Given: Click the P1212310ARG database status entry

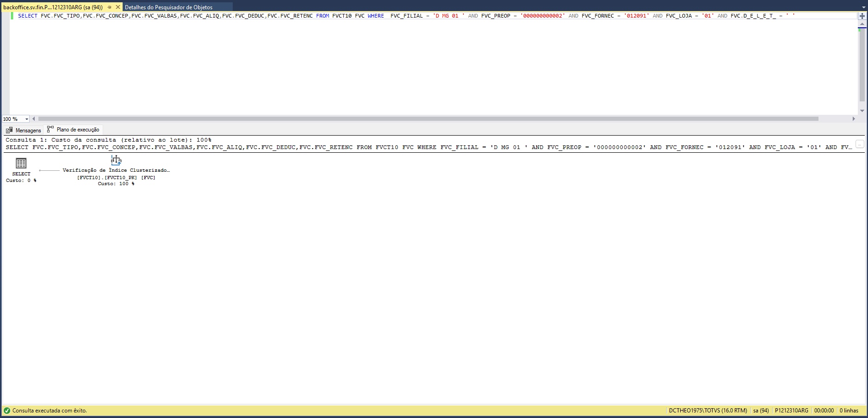Looking at the screenshot, I should tap(792, 411).
